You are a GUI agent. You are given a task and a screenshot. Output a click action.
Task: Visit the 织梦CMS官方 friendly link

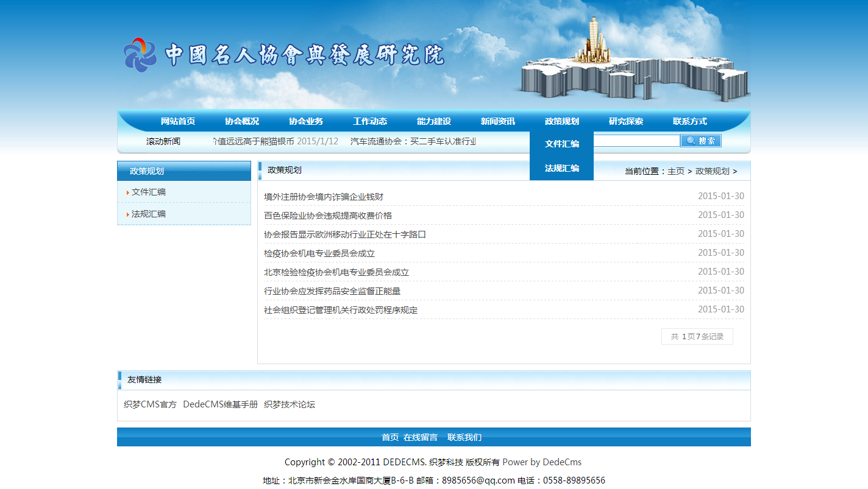click(150, 404)
